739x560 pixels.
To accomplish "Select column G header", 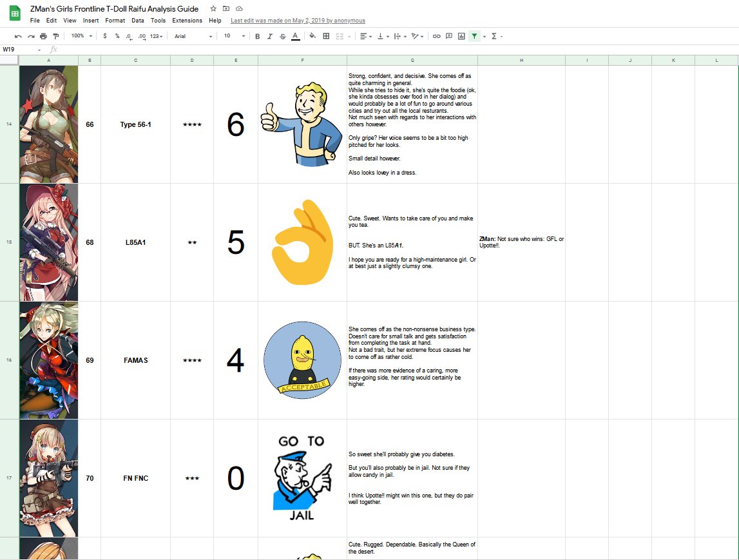I will click(x=412, y=61).
